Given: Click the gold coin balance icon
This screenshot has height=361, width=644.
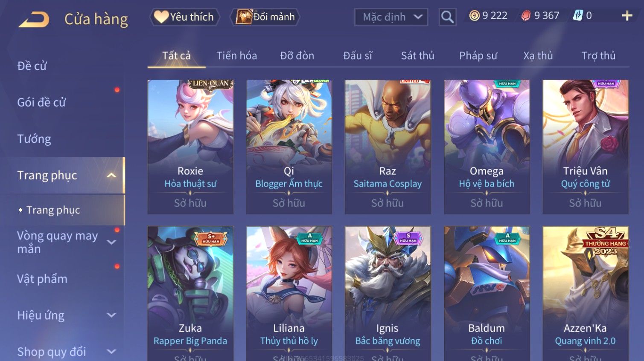Looking at the screenshot, I should (474, 16).
